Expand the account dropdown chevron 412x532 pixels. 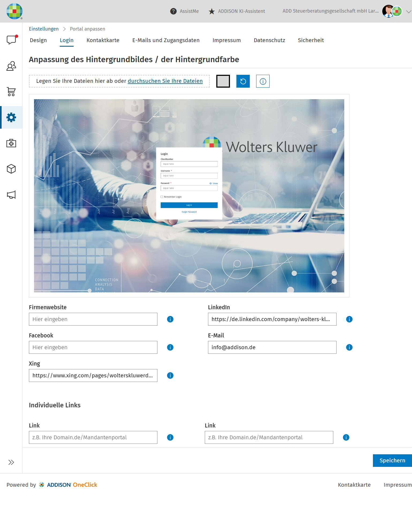409,12
